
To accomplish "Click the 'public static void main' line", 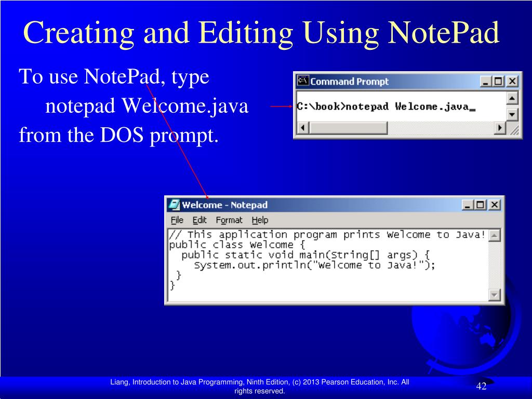I will click(x=305, y=255).
